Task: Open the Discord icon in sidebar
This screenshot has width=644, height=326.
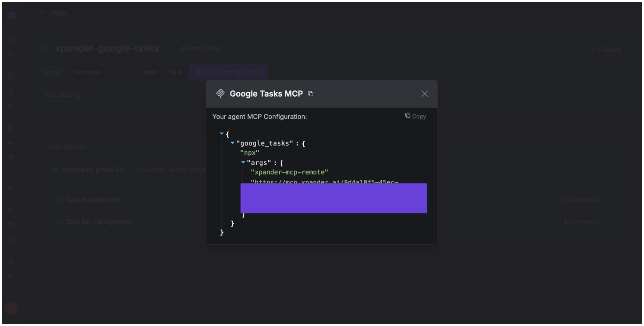Action: click(x=11, y=276)
